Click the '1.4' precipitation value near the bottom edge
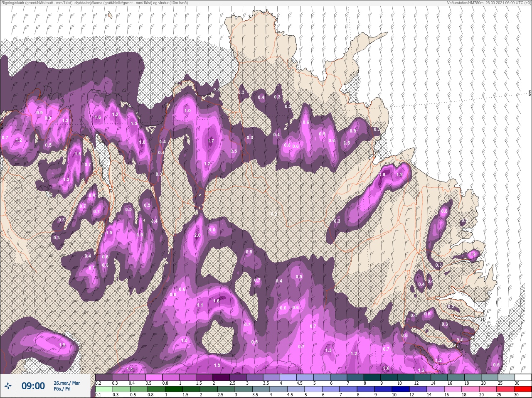The height and width of the screenshot is (398, 532). point(130,370)
